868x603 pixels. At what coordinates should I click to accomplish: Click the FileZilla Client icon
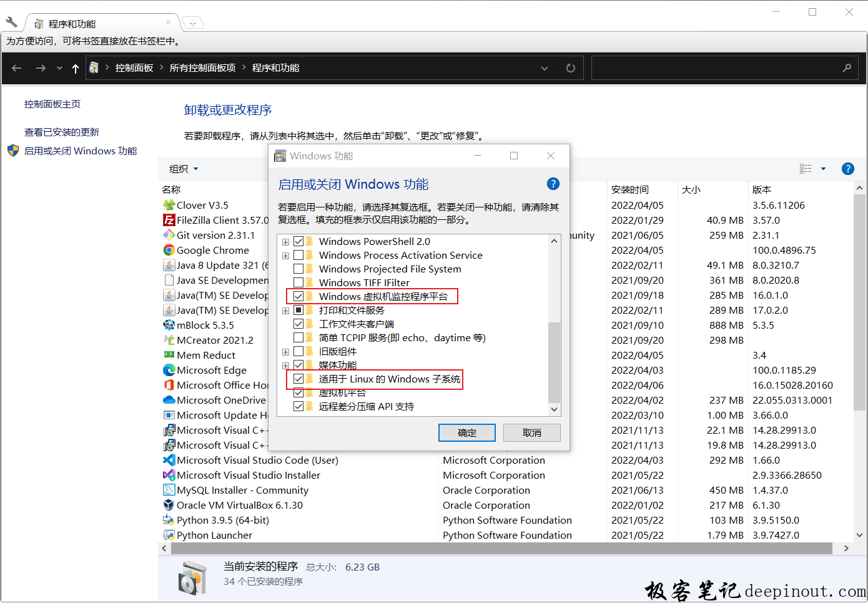point(169,220)
